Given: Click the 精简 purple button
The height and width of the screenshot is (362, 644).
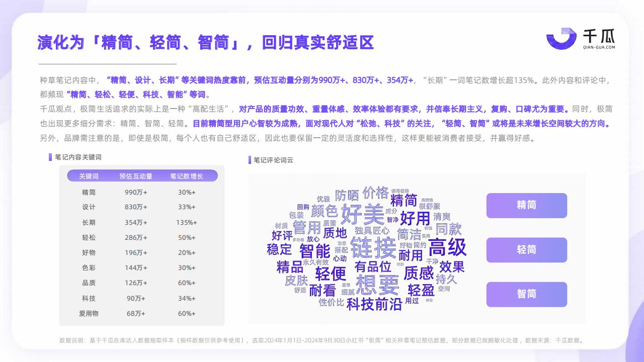Looking at the screenshot, I should click(x=526, y=205).
